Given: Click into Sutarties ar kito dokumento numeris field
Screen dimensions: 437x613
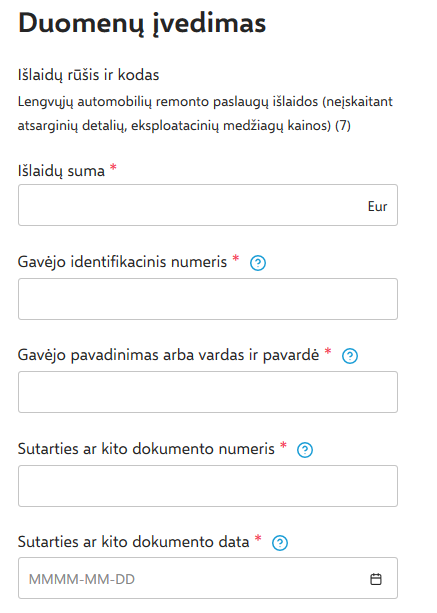Looking at the screenshot, I should (208, 486).
